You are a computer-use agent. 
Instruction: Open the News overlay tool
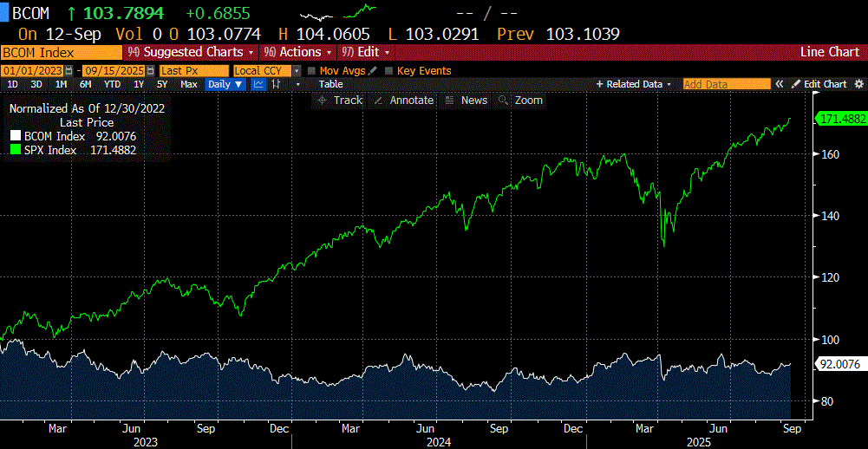(467, 101)
